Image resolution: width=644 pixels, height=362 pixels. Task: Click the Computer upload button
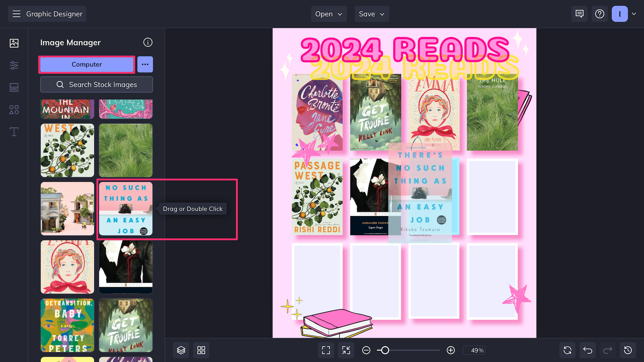[86, 64]
